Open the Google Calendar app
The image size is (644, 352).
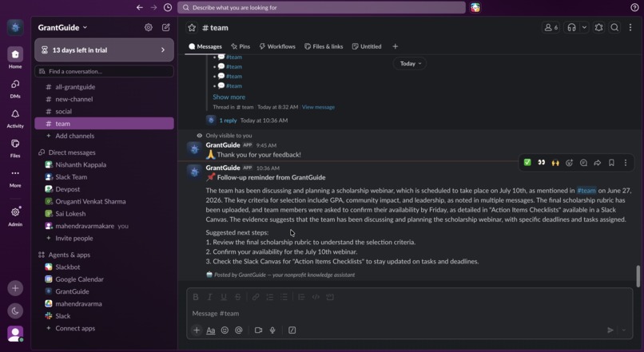click(105, 279)
